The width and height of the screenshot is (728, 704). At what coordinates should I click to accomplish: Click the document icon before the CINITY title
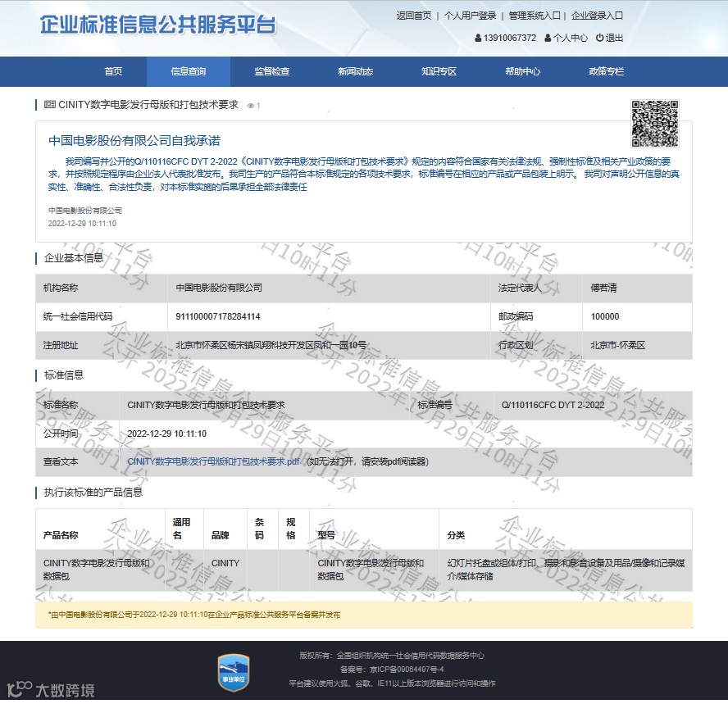(x=50, y=104)
